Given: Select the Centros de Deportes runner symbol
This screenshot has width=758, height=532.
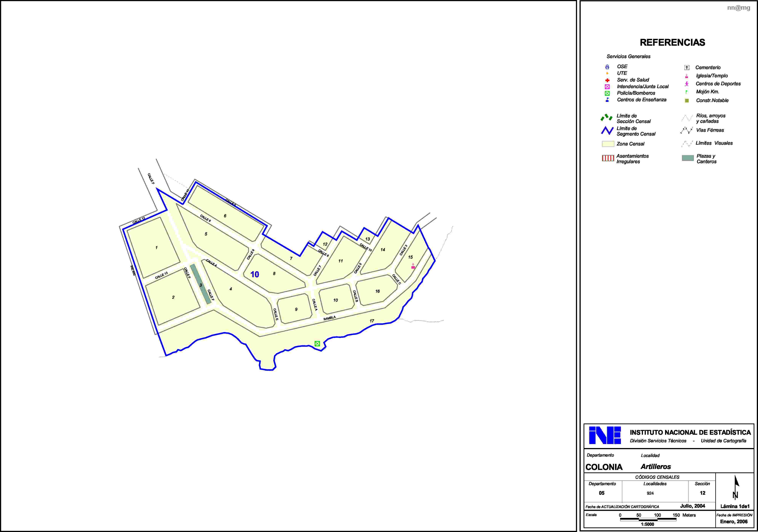Looking at the screenshot, I should pyautogui.click(x=687, y=84).
